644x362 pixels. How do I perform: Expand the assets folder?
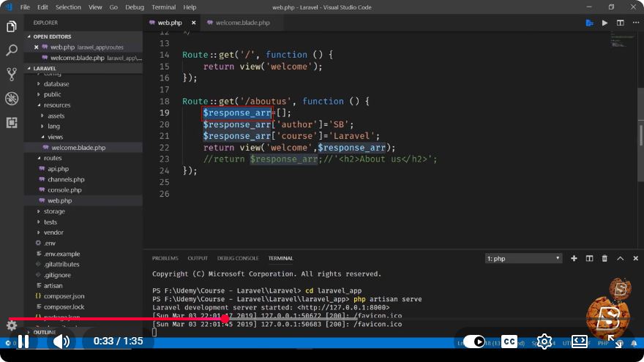tap(56, 116)
